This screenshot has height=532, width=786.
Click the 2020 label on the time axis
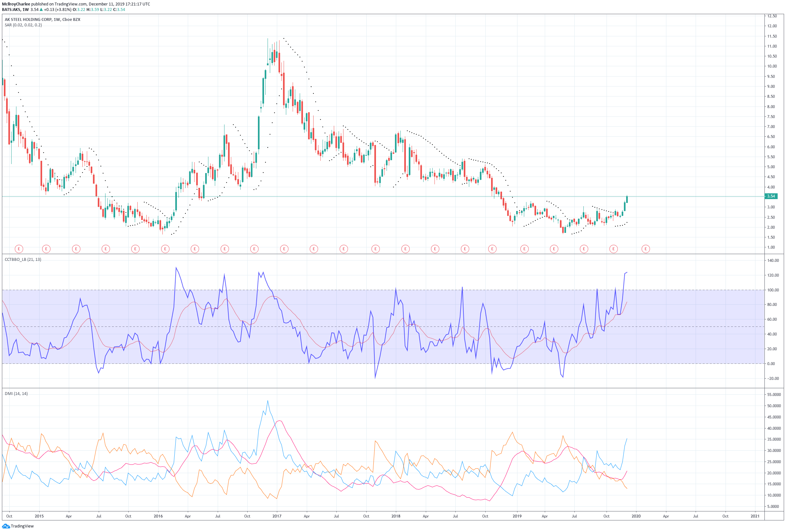(x=636, y=516)
